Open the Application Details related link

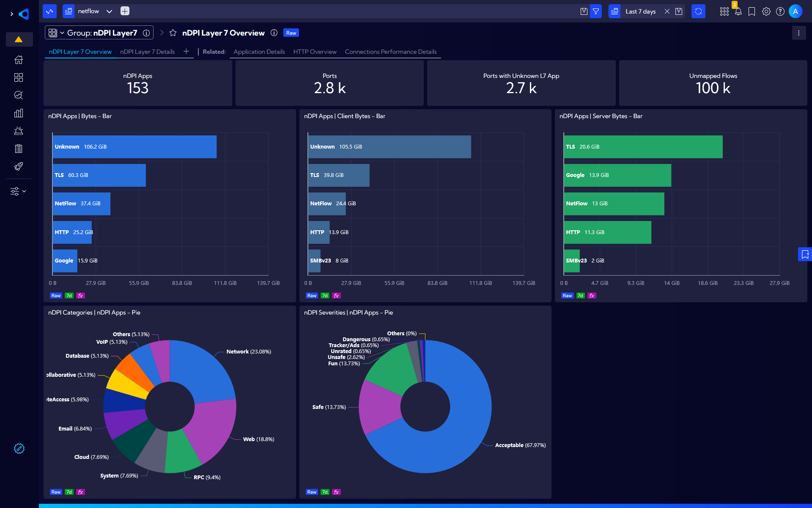[259, 52]
